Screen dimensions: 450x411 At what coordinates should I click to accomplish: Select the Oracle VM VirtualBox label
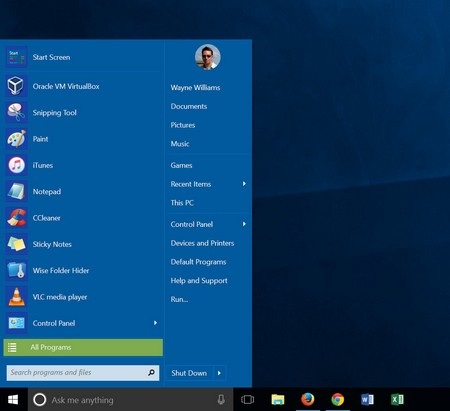coord(66,86)
